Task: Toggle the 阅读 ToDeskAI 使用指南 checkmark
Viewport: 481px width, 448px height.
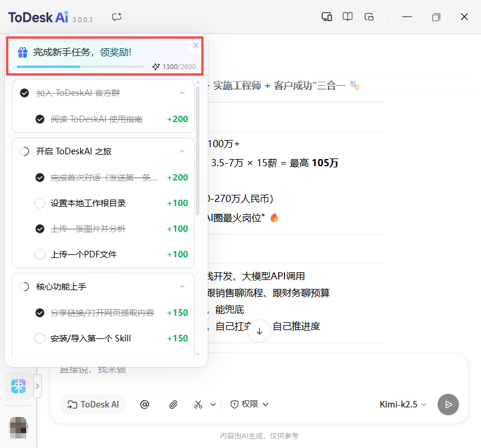Action: click(40, 119)
